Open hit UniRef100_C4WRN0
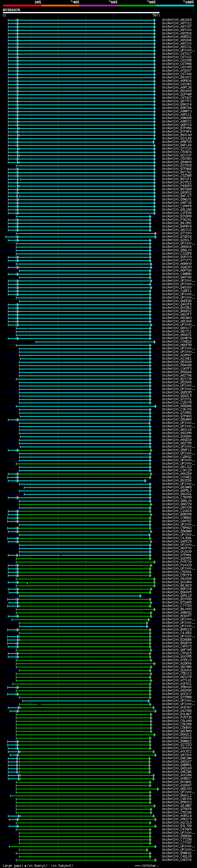The width and height of the screenshot is (197, 868). [x=177, y=274]
